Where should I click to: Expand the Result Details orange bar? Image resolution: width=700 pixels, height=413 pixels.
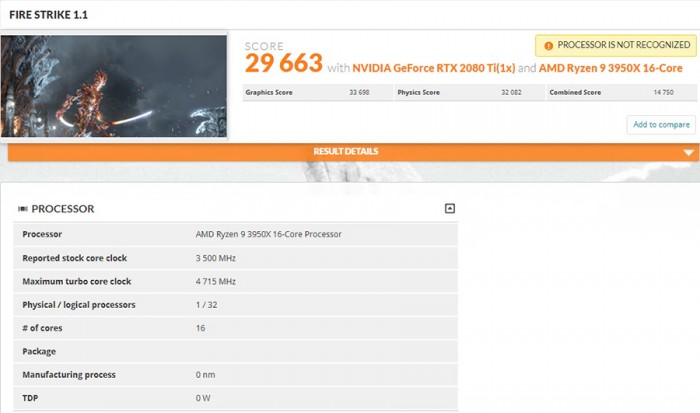pyautogui.click(x=353, y=152)
